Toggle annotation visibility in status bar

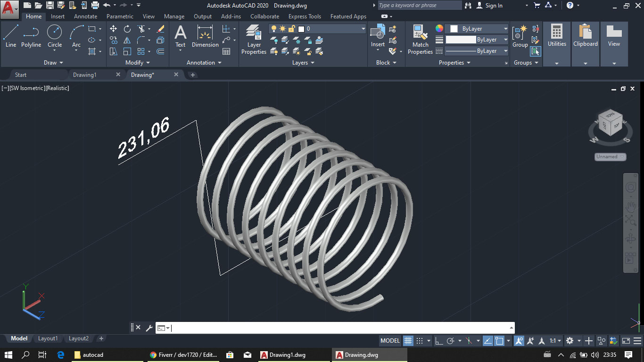pyautogui.click(x=519, y=341)
